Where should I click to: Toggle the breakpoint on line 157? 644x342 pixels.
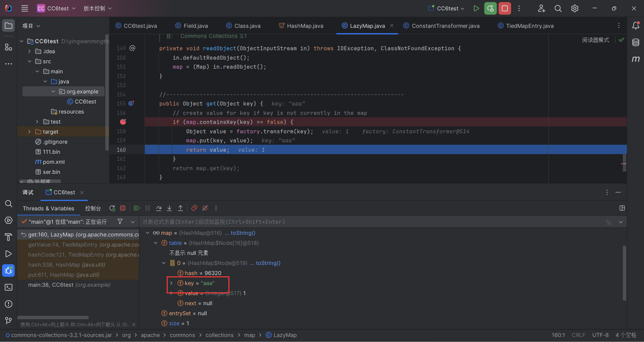pos(123,122)
